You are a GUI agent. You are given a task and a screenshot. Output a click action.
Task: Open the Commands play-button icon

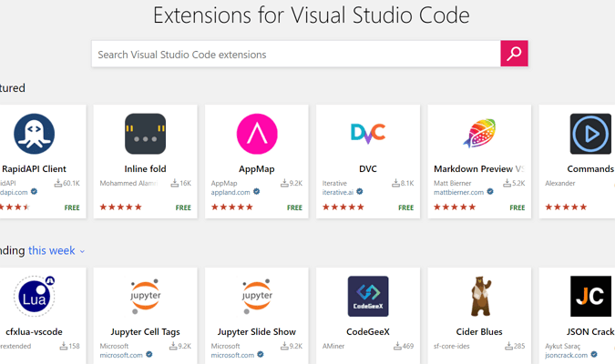click(590, 134)
